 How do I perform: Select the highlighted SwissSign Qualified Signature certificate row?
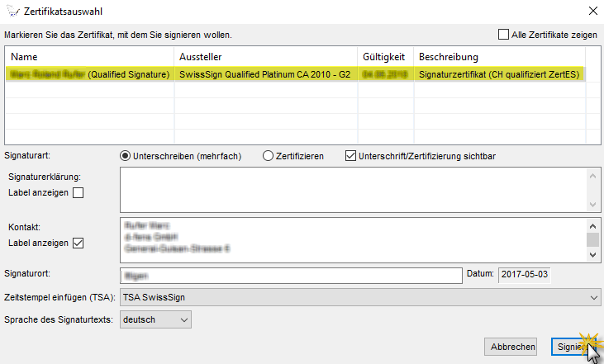[294, 74]
